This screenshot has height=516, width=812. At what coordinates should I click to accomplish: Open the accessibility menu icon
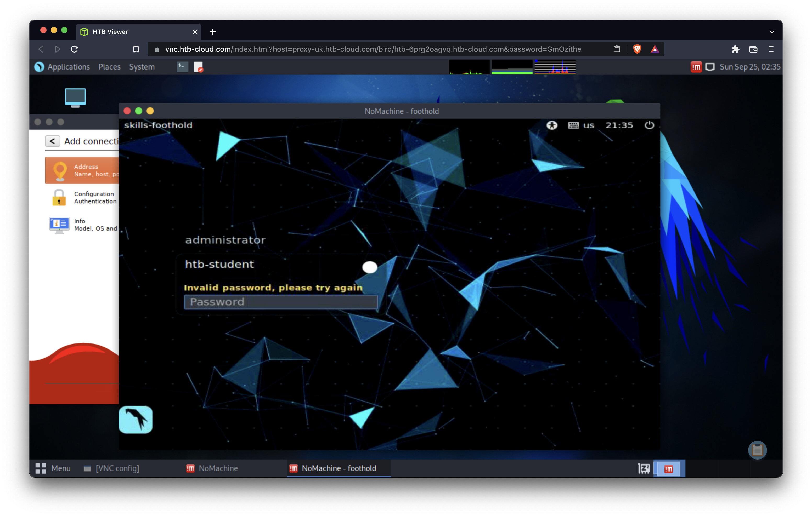(552, 125)
